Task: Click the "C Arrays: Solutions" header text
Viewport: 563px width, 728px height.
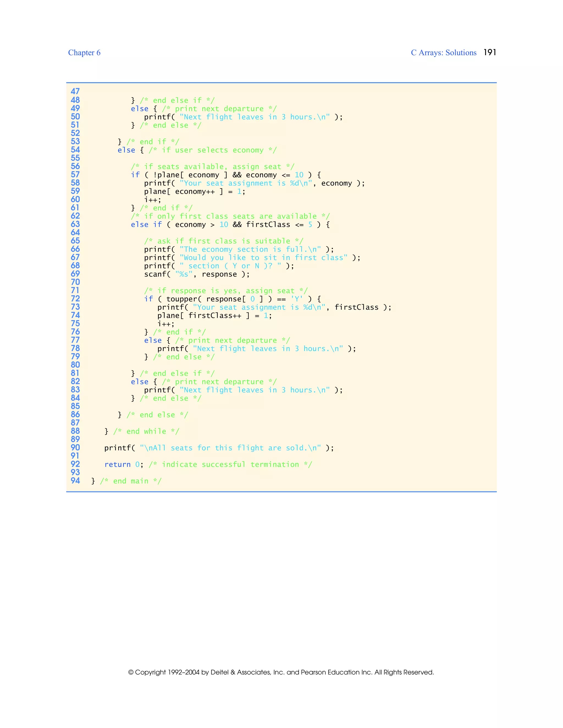Action: [444, 53]
